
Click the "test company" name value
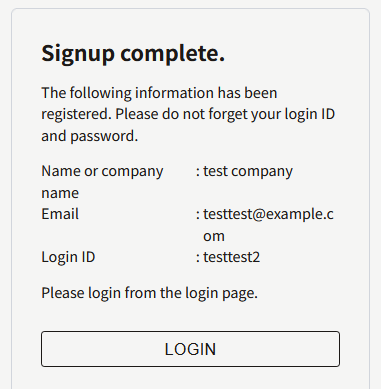pyautogui.click(x=248, y=172)
